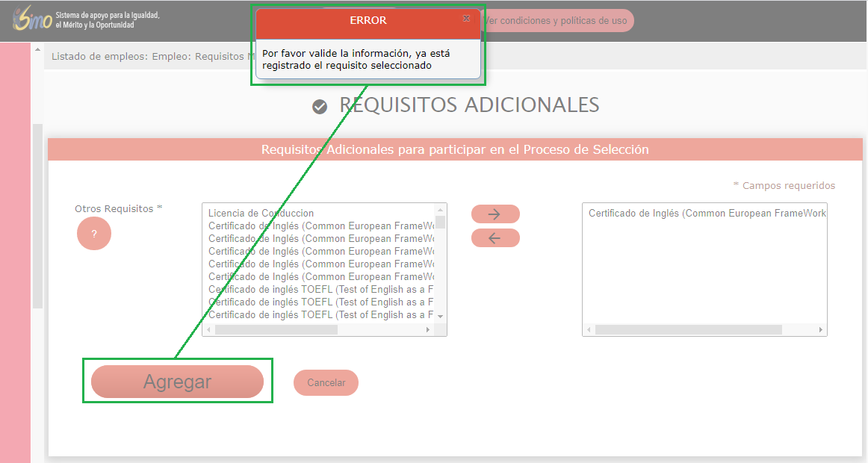Click the SIMO logo

(31, 19)
